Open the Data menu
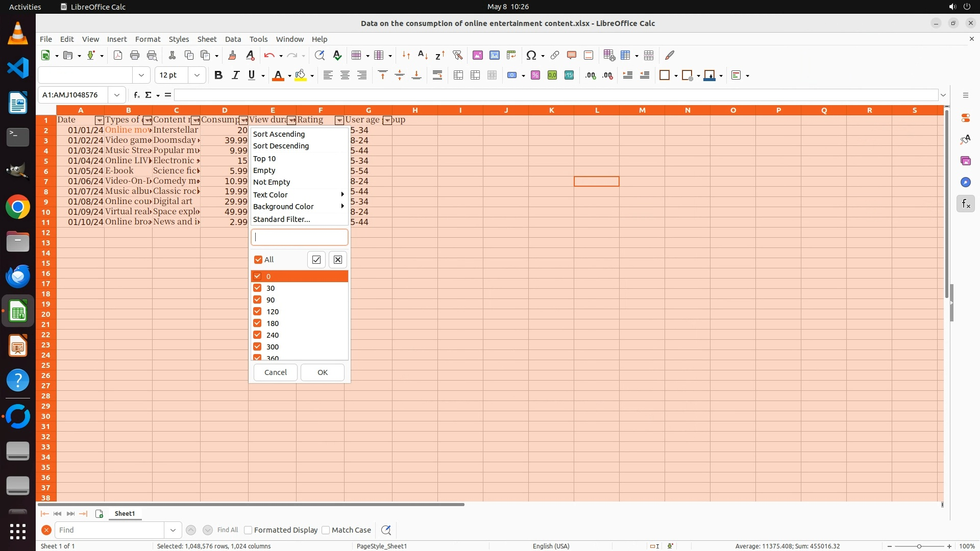 (x=232, y=39)
